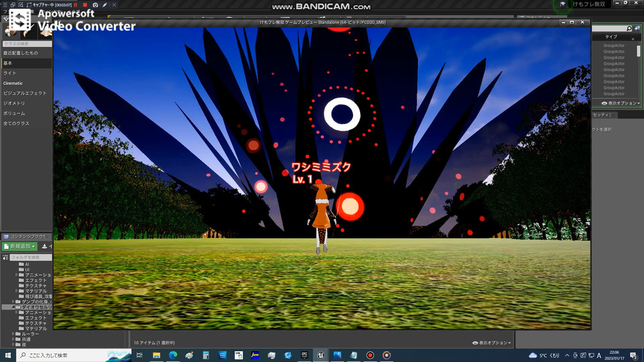Stop the Bandicam recording with red square

tap(85, 5)
